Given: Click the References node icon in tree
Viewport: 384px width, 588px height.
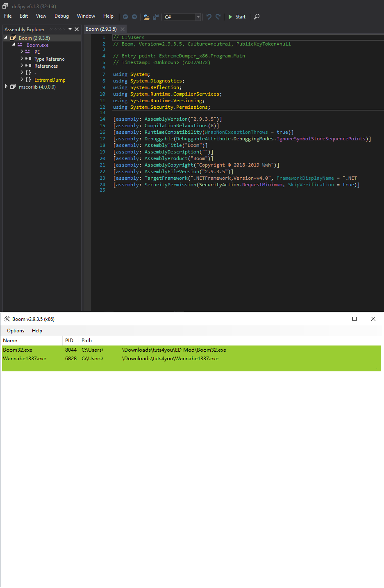Looking at the screenshot, I should pos(28,66).
